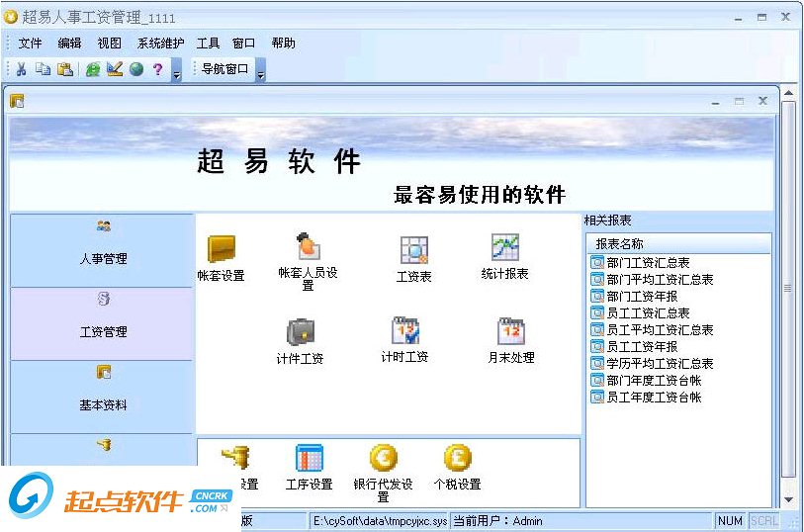This screenshot has height=532, width=804.
Task: Click the 导航窗口 toolbar button
Action: [x=224, y=68]
